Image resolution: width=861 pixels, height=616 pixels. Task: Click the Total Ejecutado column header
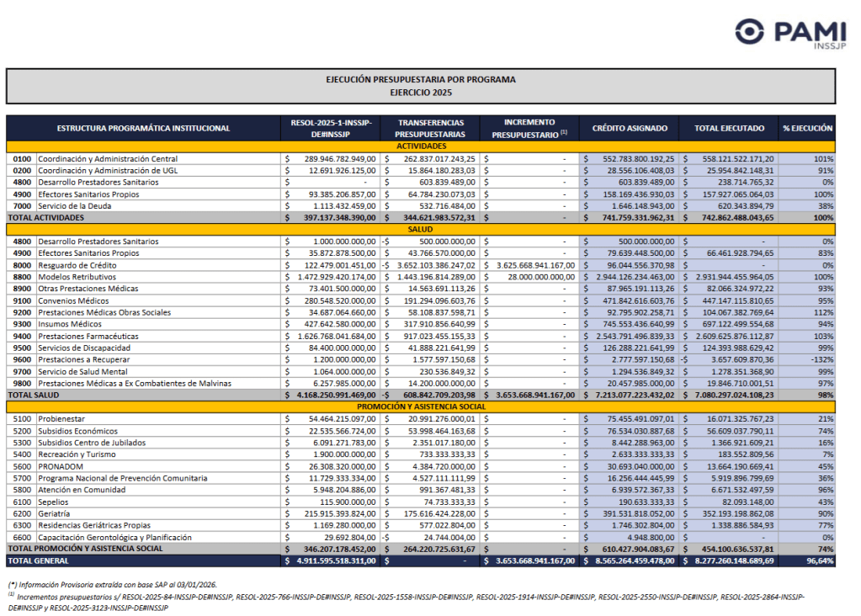[x=729, y=129]
